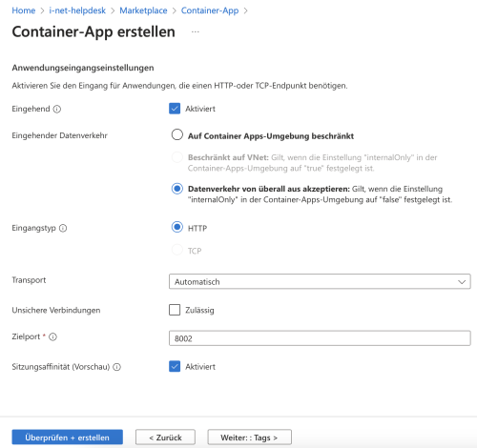Choose HTTP as Eingangstyp
The width and height of the screenshot is (477, 448).
tap(177, 227)
